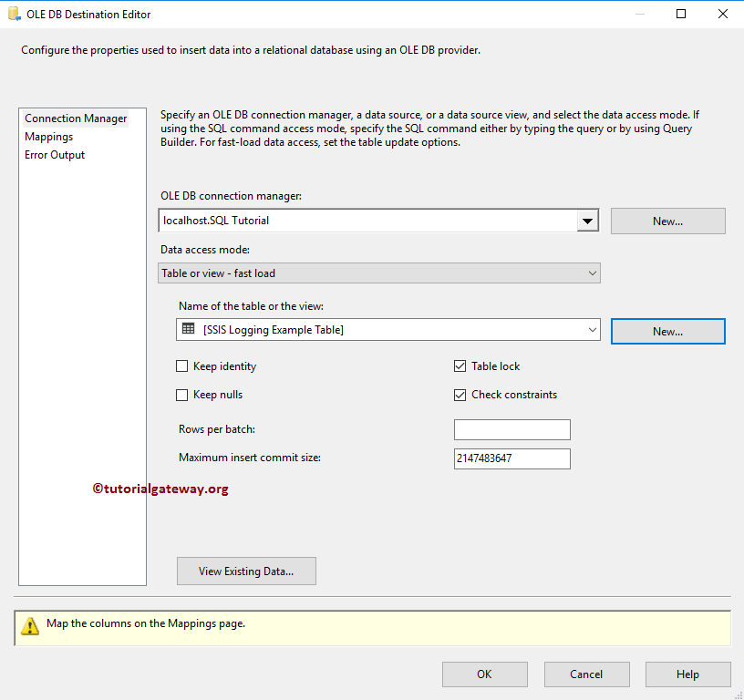Uncheck the Table lock option
Image resolution: width=744 pixels, height=700 pixels.
pos(460,366)
